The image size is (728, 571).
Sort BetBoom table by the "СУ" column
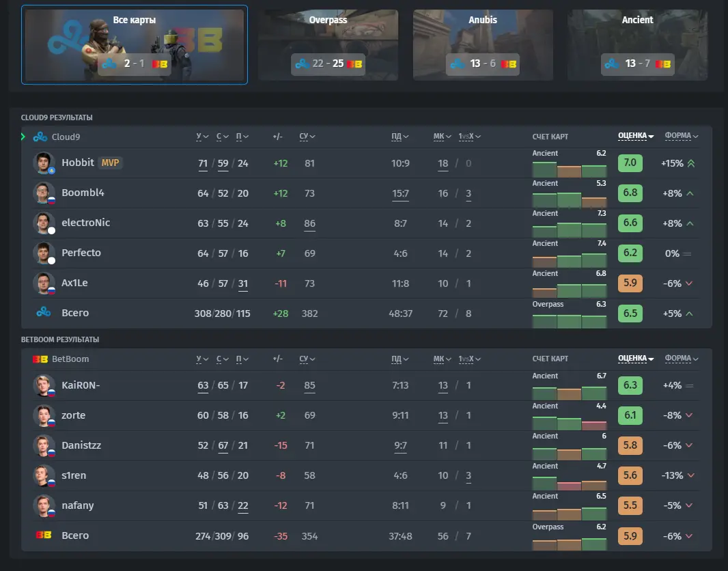click(307, 359)
